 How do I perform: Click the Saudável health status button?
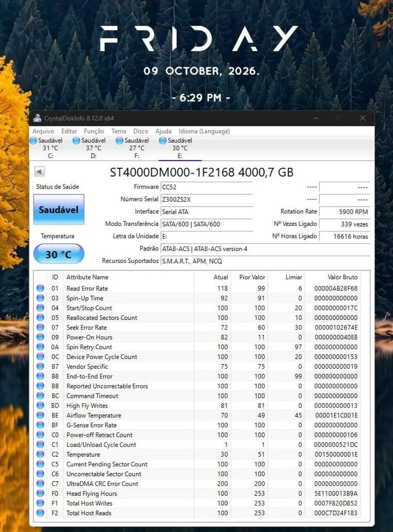tap(59, 209)
